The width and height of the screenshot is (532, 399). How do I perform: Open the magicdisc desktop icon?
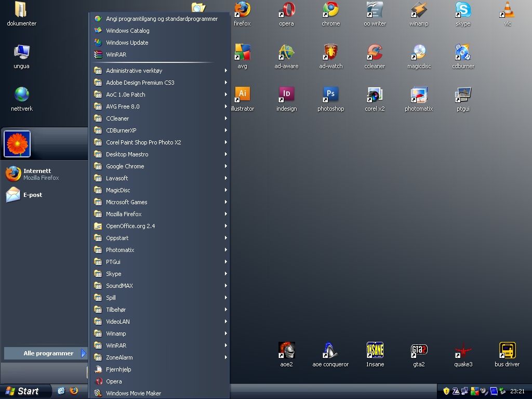coord(419,56)
